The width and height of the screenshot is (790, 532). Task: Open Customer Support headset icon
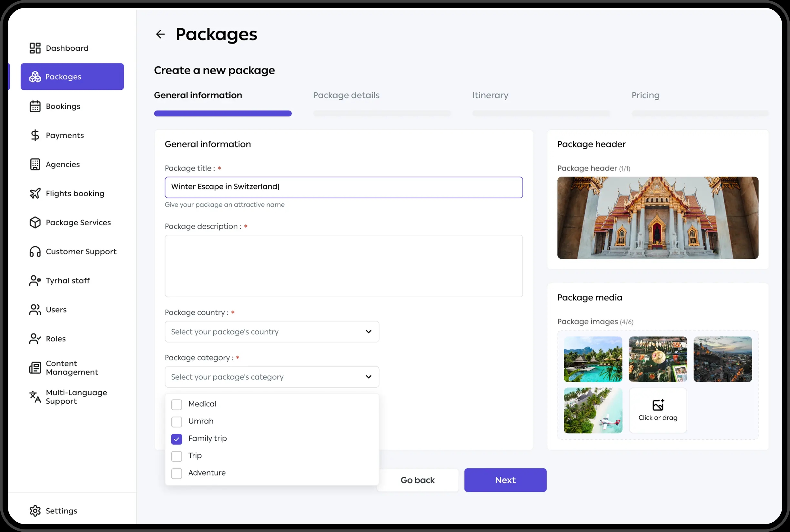click(35, 252)
